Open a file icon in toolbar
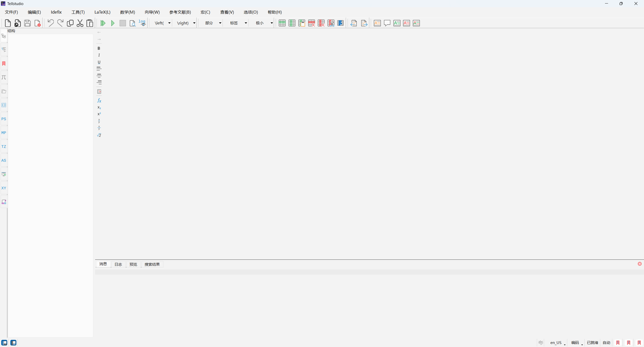Viewport: 644px width, 347px height. pos(18,23)
